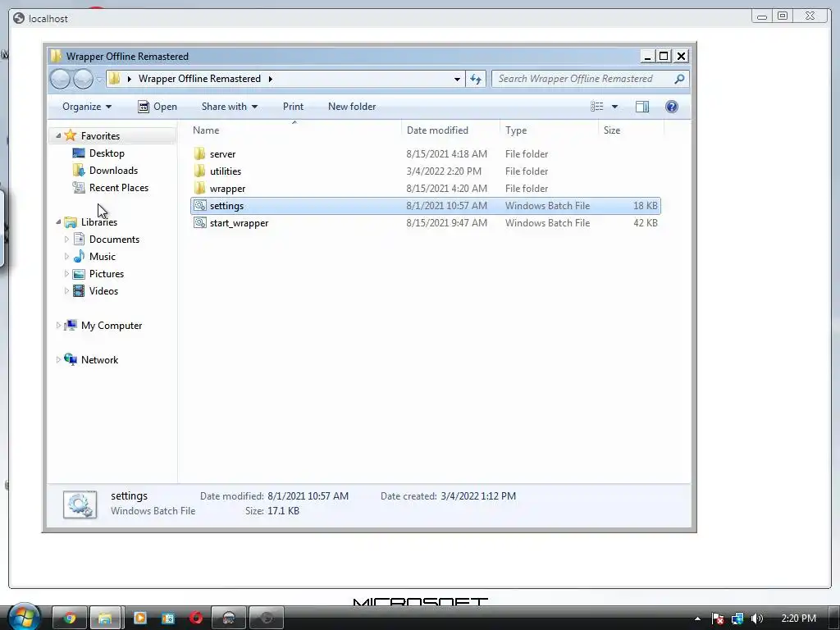This screenshot has height=630, width=840.
Task: Show hidden system tray icons
Action: 697,619
